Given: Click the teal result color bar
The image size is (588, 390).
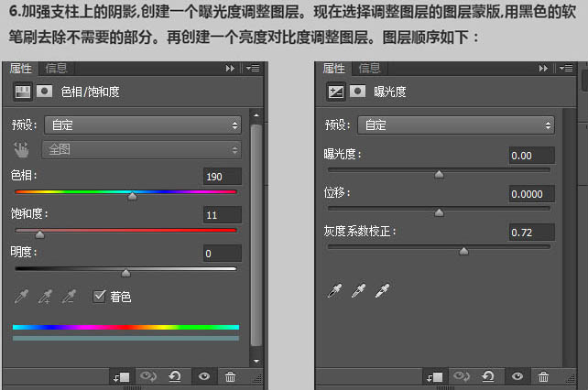Looking at the screenshot, I should tap(125, 338).
